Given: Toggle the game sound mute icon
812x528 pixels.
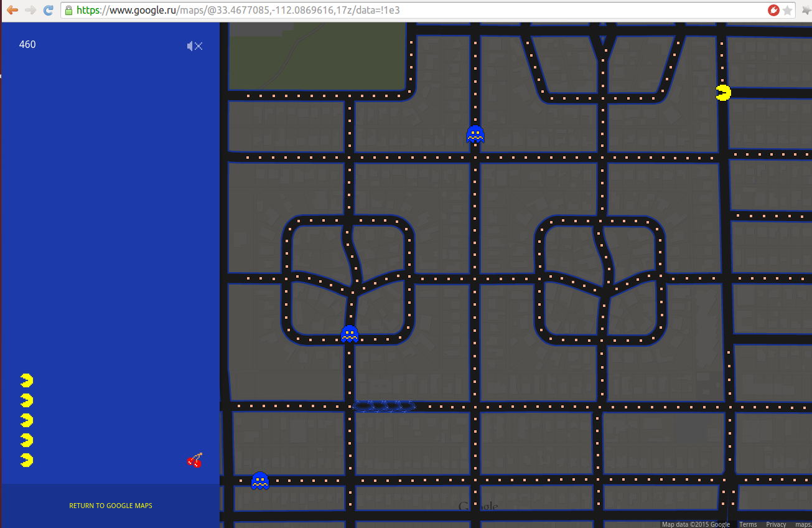Looking at the screenshot, I should (x=195, y=46).
